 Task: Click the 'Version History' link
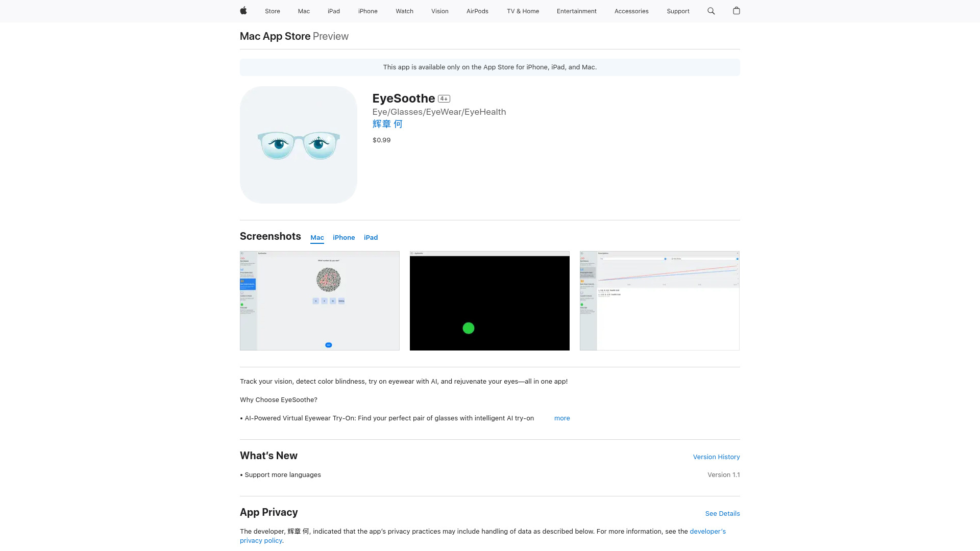[x=716, y=456]
